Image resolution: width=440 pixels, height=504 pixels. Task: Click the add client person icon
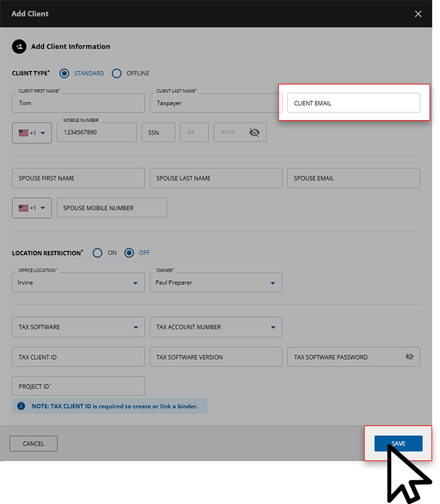click(x=19, y=47)
